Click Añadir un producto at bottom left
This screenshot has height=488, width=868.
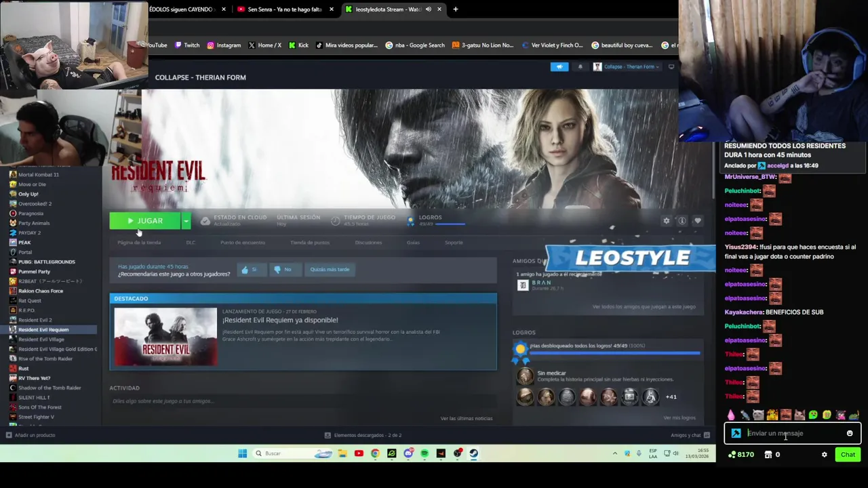coord(31,435)
